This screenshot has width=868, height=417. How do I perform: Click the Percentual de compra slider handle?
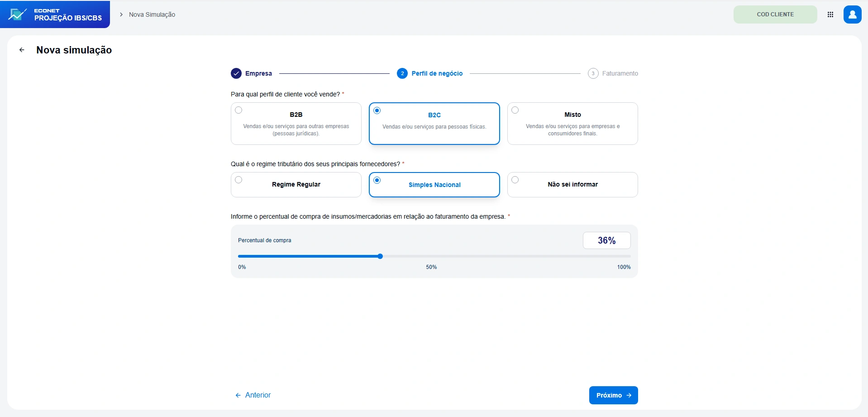pos(380,256)
